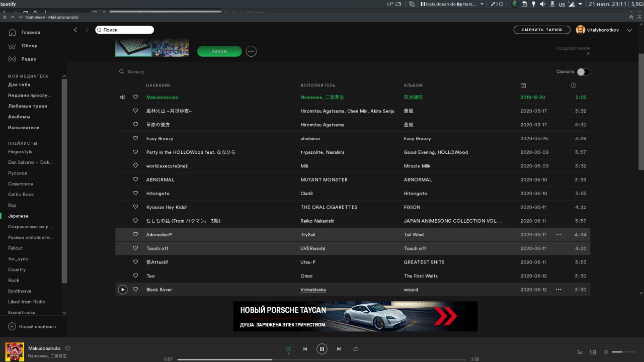Mute with the volume speaker icon
The image size is (644, 362).
[606, 352]
